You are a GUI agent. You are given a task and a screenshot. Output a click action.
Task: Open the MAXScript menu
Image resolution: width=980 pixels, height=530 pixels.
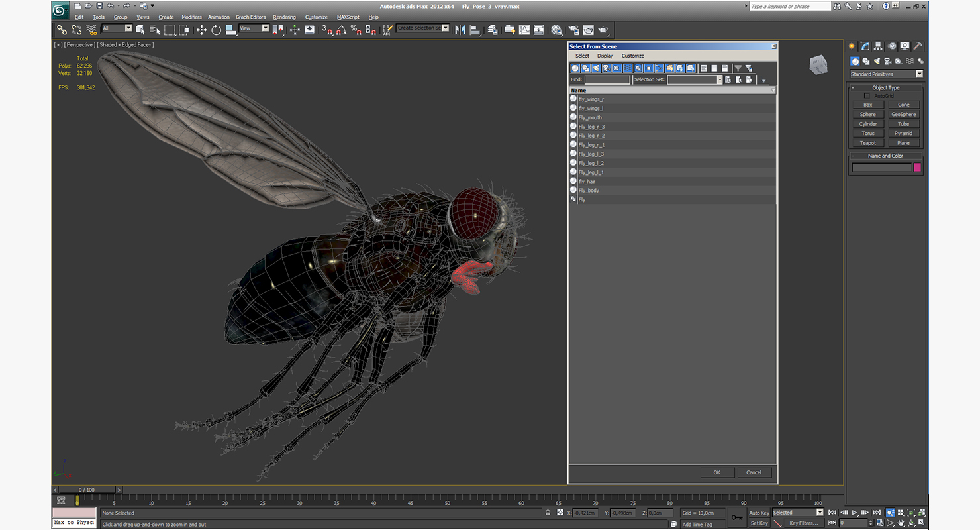click(x=348, y=17)
